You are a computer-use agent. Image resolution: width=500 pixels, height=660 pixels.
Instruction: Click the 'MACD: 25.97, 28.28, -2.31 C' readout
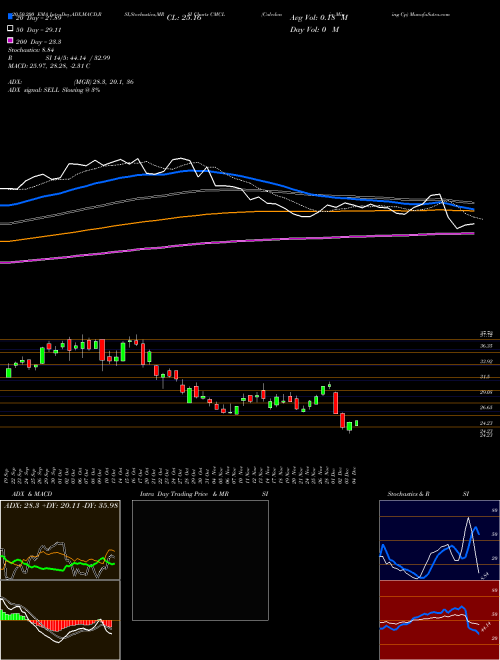coord(49,66)
